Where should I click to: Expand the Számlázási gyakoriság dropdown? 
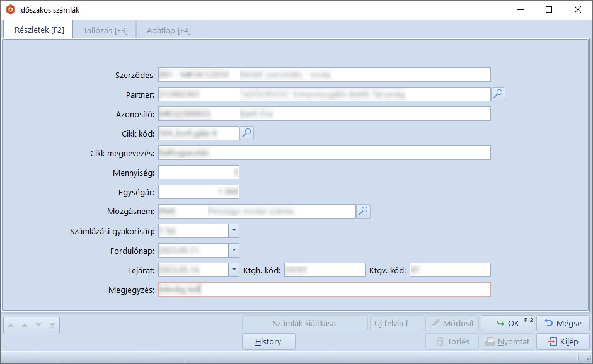(x=234, y=230)
